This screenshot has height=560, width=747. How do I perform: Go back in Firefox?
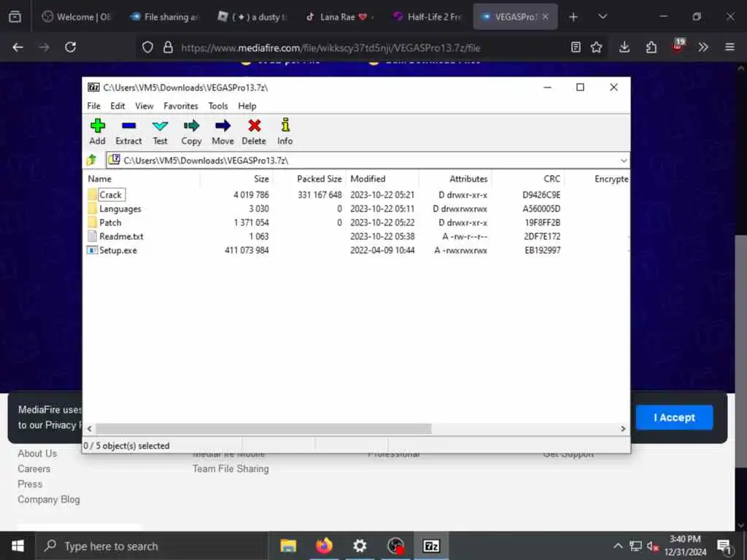coord(18,47)
